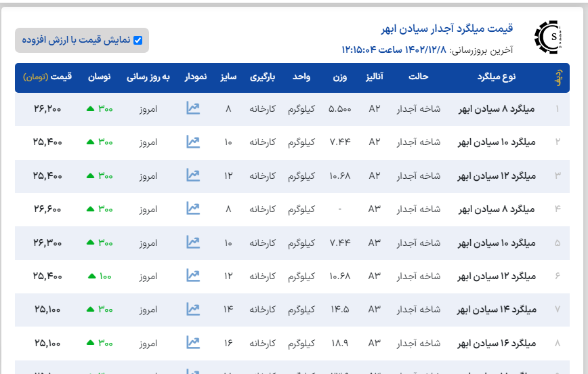The height and width of the screenshot is (374, 588).
Task: View chart icon for row 4 آنالیز 83
Action: tap(193, 209)
